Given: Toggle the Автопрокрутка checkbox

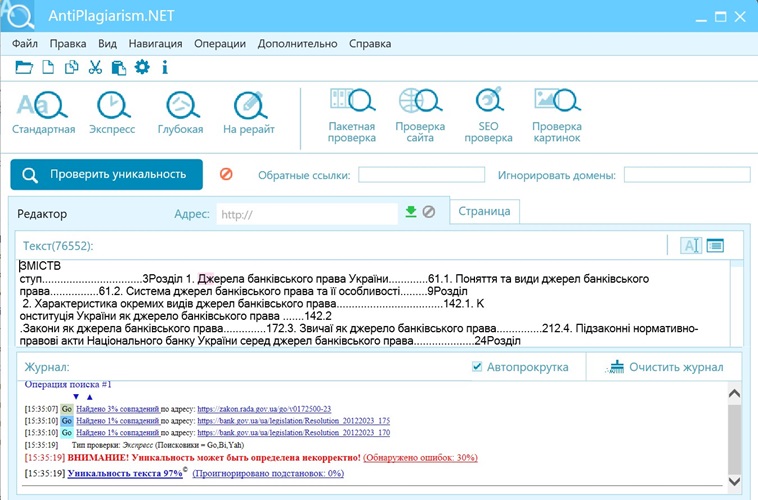Looking at the screenshot, I should (477, 367).
